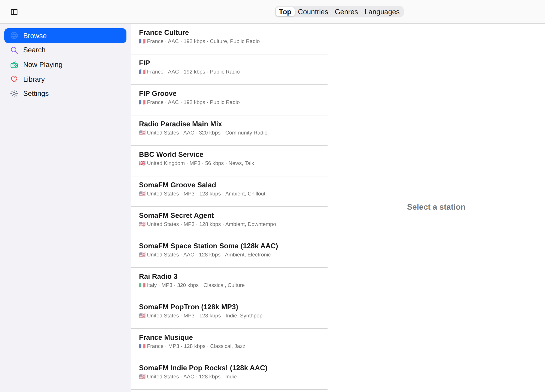Click the US flag beside Radio Paradise
This screenshot has height=392, width=545.
142,133
